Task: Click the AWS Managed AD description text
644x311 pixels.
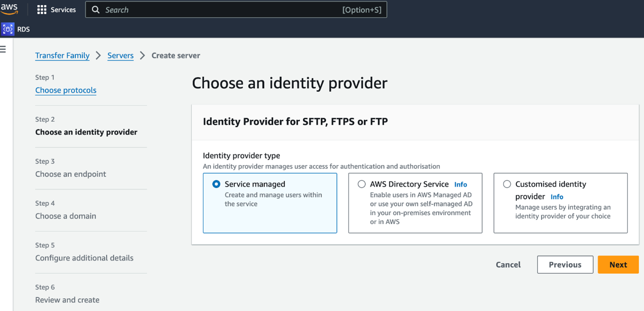Action: (x=421, y=208)
